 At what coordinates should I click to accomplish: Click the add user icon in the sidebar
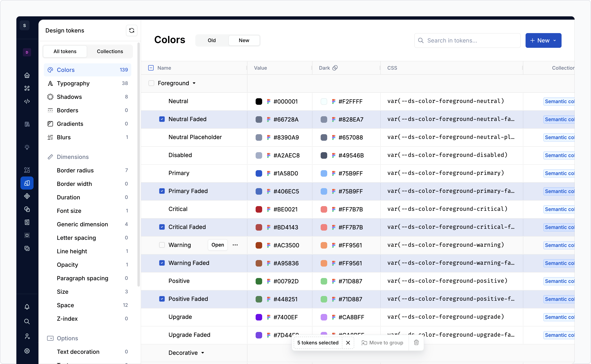[27, 336]
